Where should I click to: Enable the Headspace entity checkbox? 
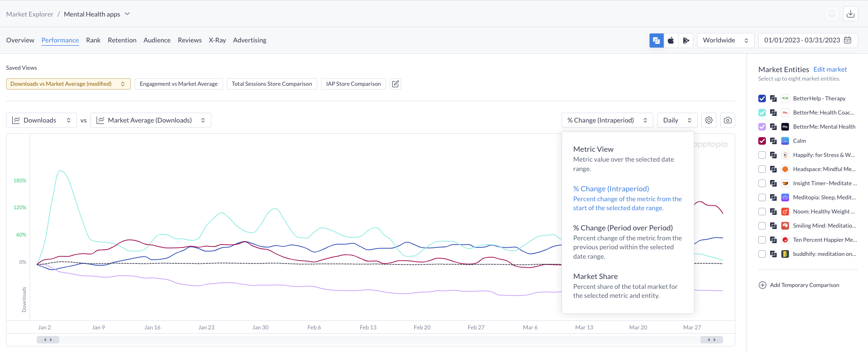click(x=762, y=169)
